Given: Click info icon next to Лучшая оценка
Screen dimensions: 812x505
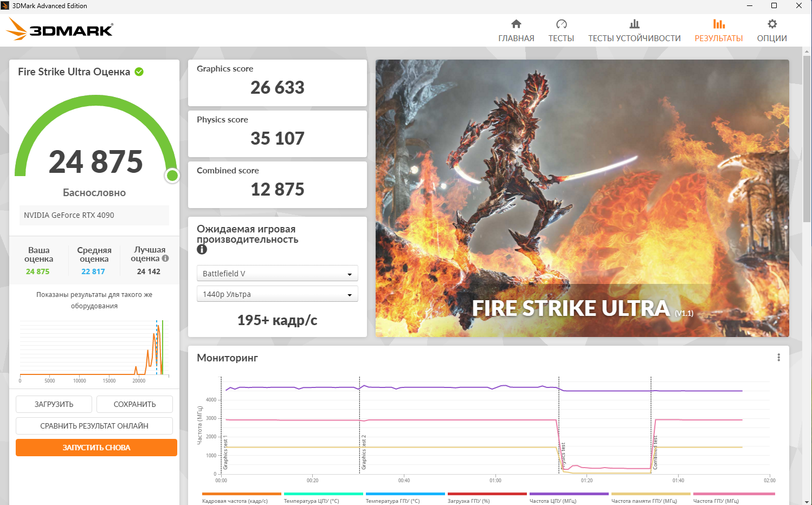Looking at the screenshot, I should [165, 258].
